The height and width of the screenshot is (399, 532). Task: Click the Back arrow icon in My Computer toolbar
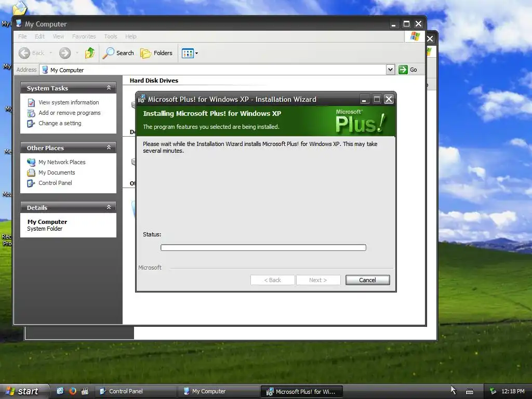(x=24, y=53)
